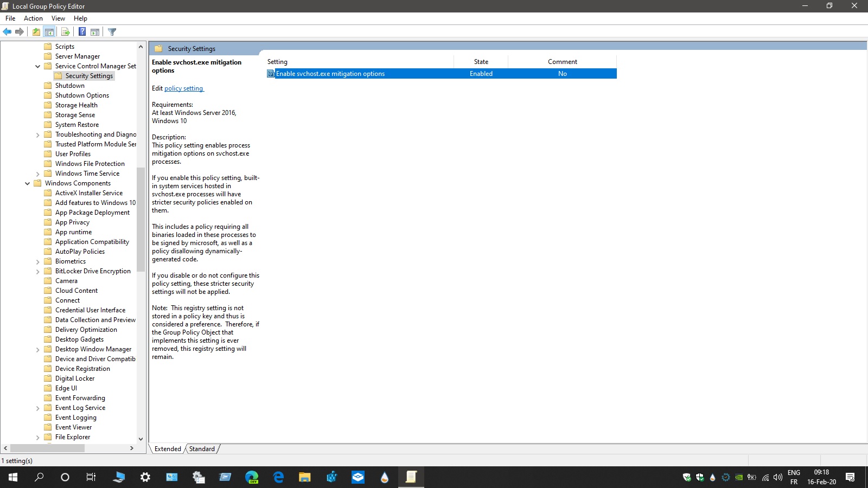Select the 'Enable svchost.exe mitigation options' setting row
Screen dimensions: 868x488
tap(441, 74)
